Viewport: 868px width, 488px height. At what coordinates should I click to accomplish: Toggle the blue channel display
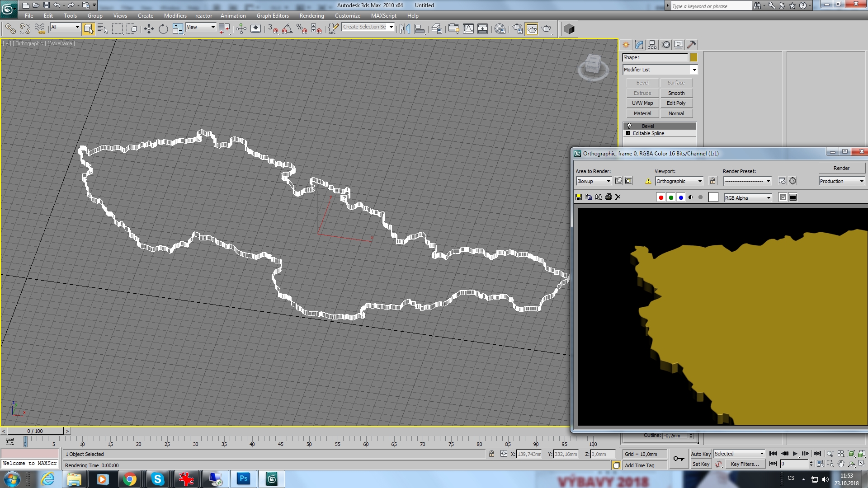(x=681, y=197)
